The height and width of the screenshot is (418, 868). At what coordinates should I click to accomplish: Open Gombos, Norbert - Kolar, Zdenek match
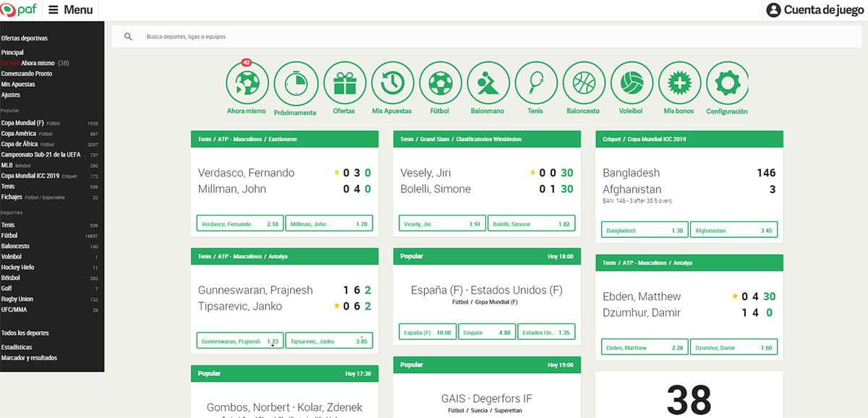pos(284,407)
